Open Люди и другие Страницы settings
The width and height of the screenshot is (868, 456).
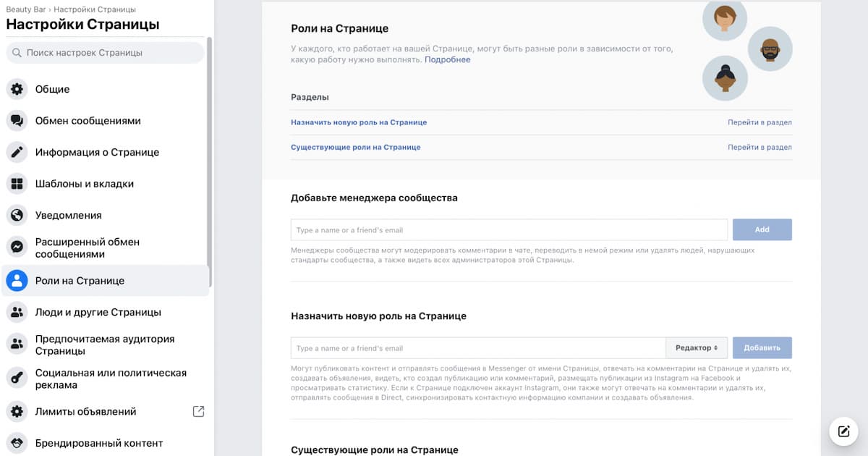[x=98, y=313]
